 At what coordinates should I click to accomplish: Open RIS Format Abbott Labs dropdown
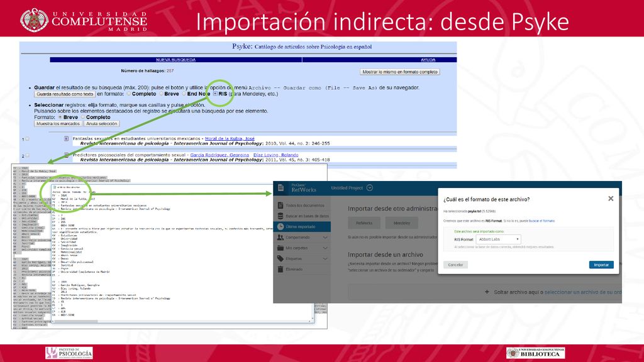(499, 239)
